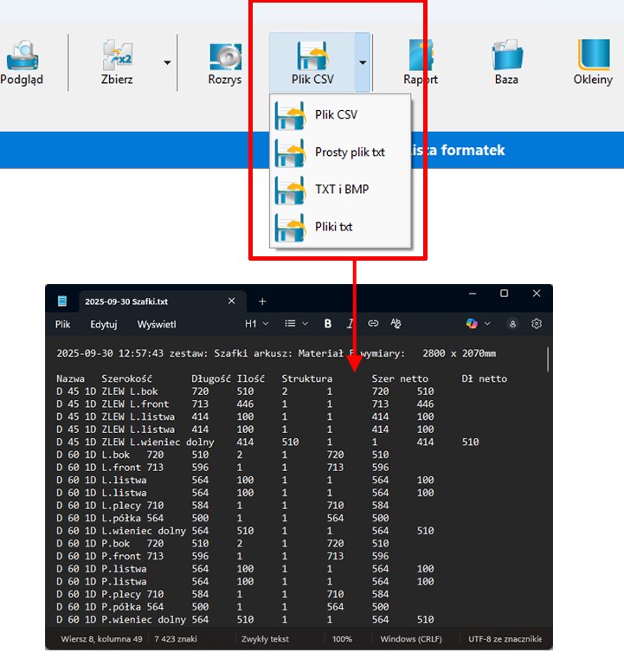Toggle bold formatting in Notepad
Screen dimensions: 624x672
328,324
